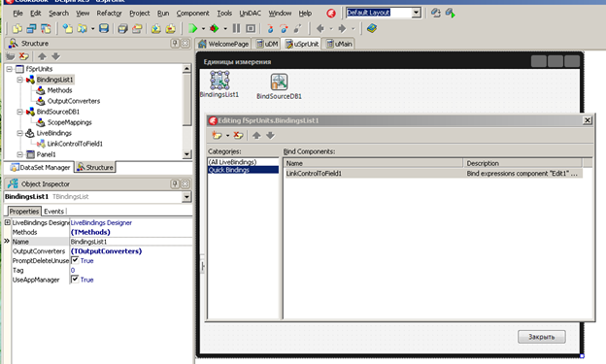This screenshot has height=364, width=606.
Task: Collapse the BindingsList1 tree node
Action: point(19,80)
